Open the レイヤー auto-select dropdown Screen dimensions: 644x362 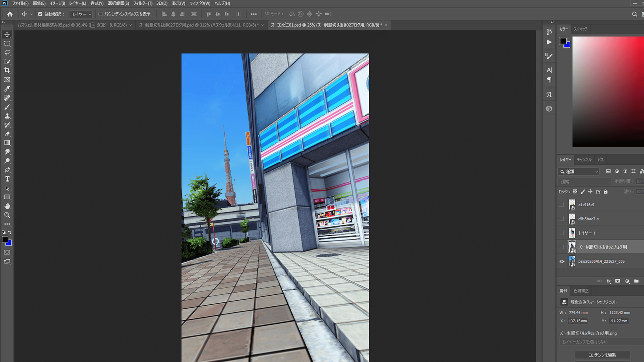pos(82,14)
